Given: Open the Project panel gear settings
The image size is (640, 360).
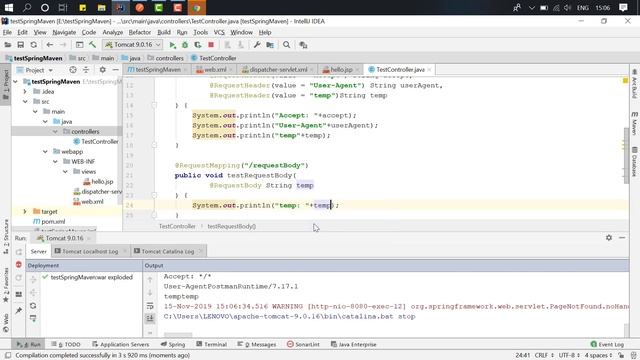Looking at the screenshot, I should (102, 70).
